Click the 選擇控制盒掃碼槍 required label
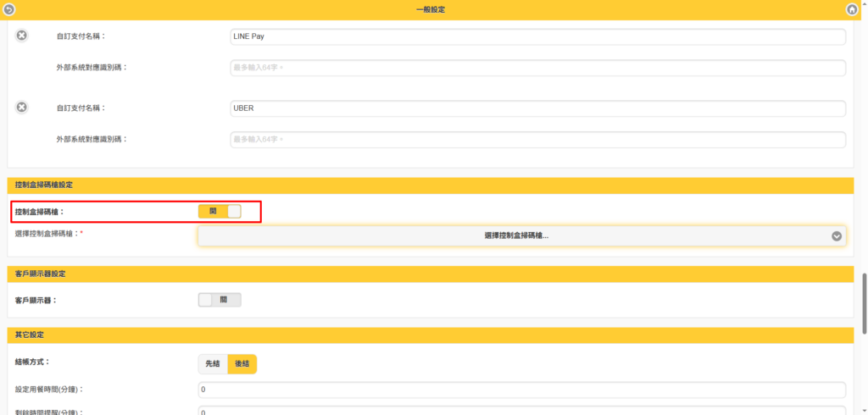The height and width of the screenshot is (415, 868). click(48, 234)
